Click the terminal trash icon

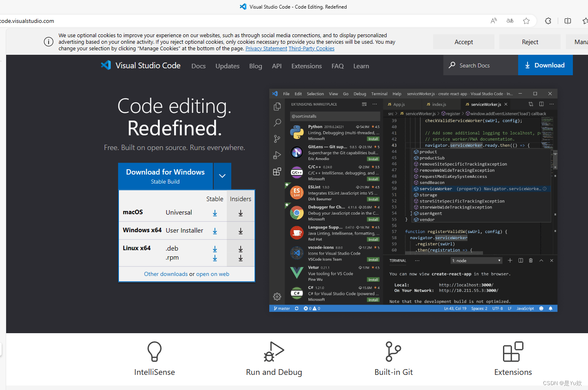coord(531,260)
